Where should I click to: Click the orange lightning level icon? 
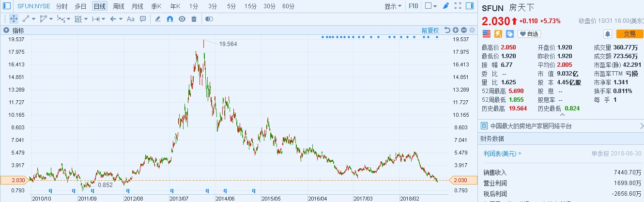pyautogui.click(x=498, y=33)
